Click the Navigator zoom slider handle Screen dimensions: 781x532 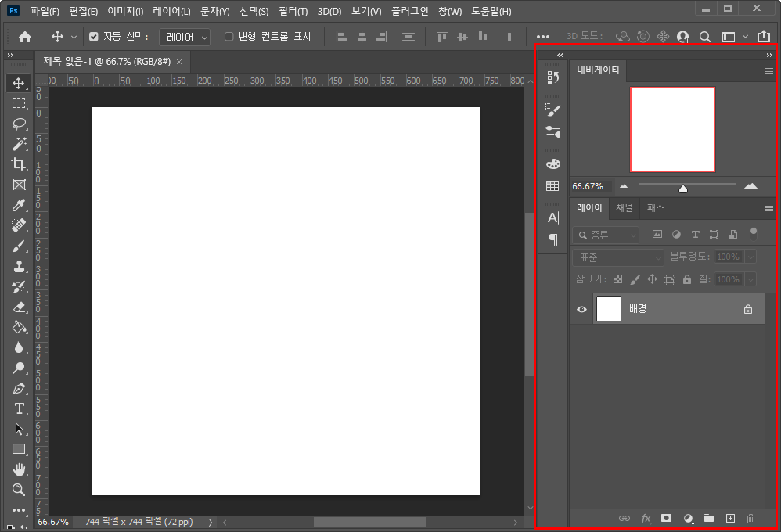(x=683, y=189)
